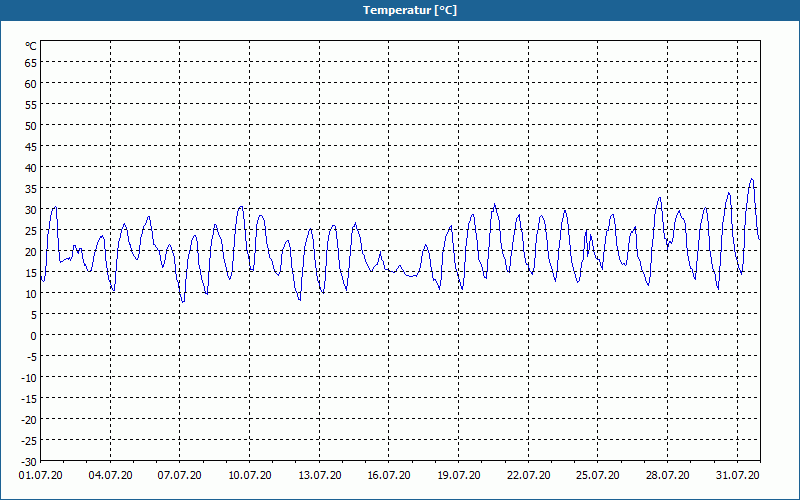Click the Temperatur [°C] title bar
This screenshot has height=500, width=800.
coord(400,10)
